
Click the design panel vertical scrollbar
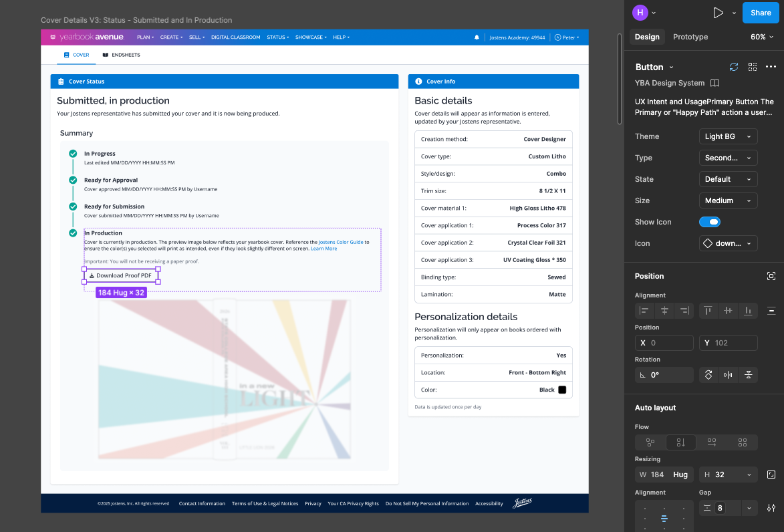(x=620, y=78)
